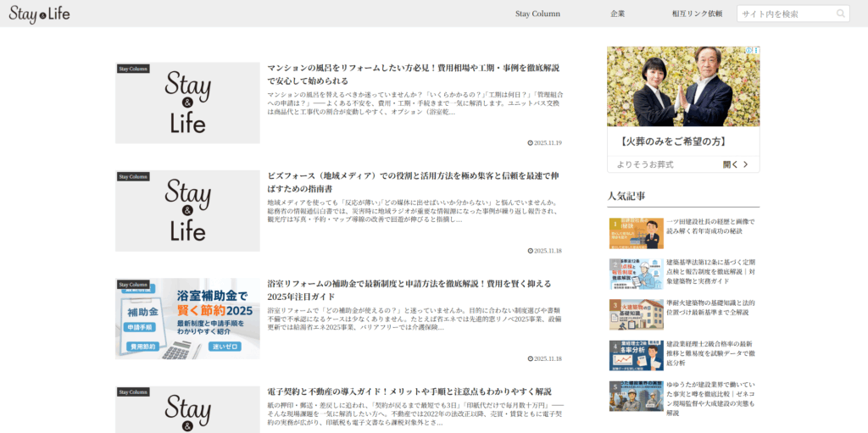Open the Stay Column menu item
The width and height of the screenshot is (868, 433).
537,14
